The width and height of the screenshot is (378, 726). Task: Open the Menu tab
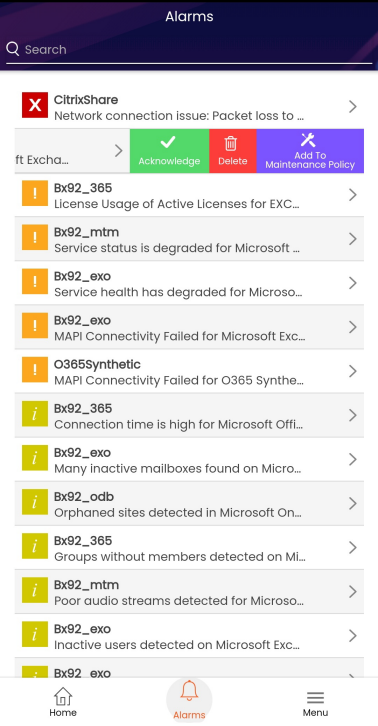tap(315, 702)
